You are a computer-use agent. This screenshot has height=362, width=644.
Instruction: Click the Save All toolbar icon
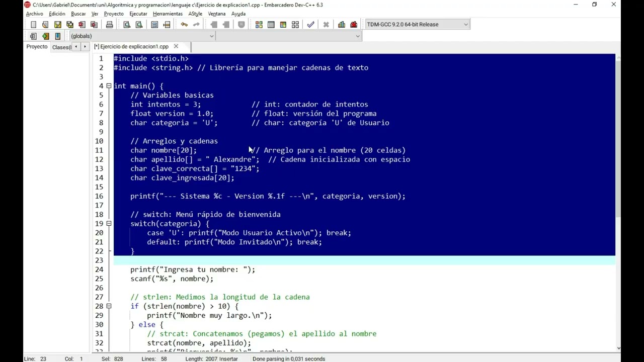pyautogui.click(x=69, y=24)
